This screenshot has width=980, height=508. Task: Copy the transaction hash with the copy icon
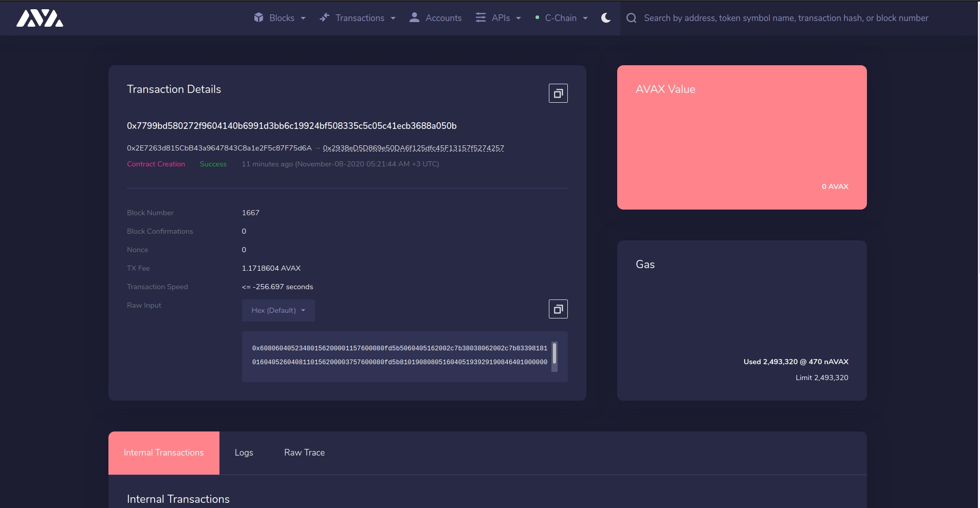click(558, 93)
